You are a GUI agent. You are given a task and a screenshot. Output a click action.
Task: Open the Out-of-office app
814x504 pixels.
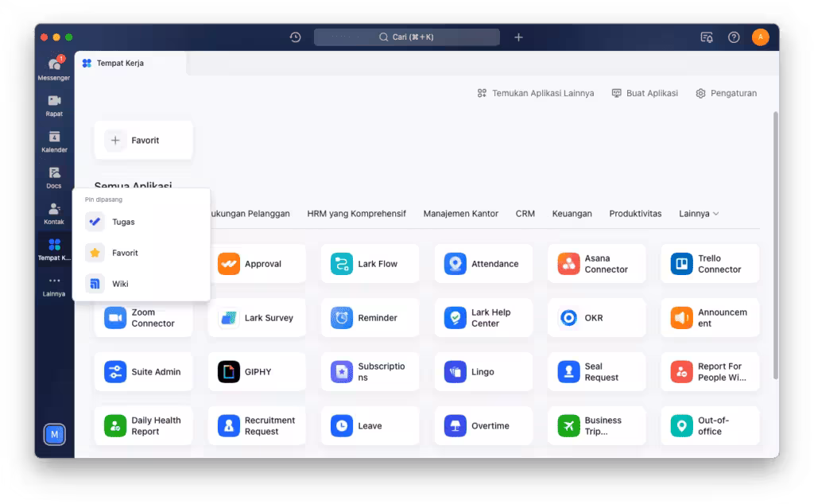[710, 425]
